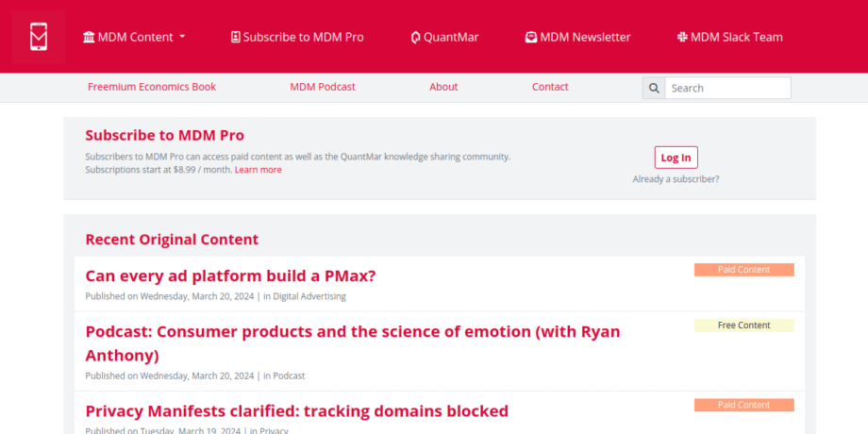Go to the MDM Podcast page
868x434 pixels.
pyautogui.click(x=323, y=87)
